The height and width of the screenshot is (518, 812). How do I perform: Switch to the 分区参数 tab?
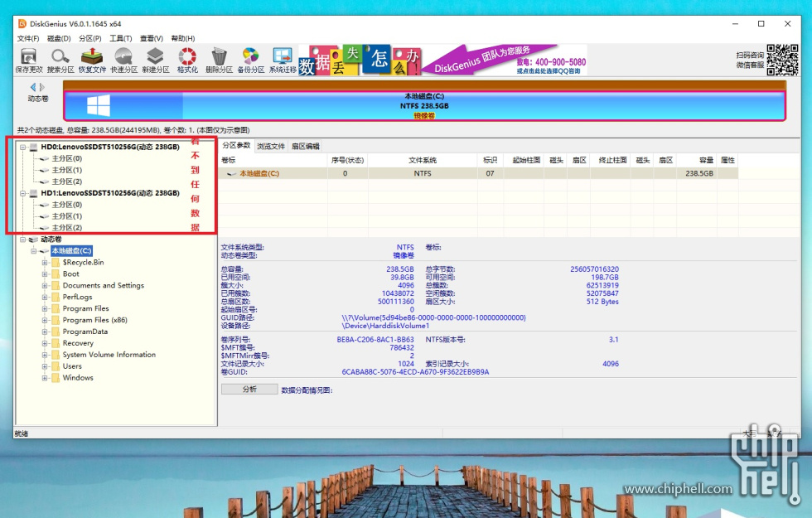[236, 146]
